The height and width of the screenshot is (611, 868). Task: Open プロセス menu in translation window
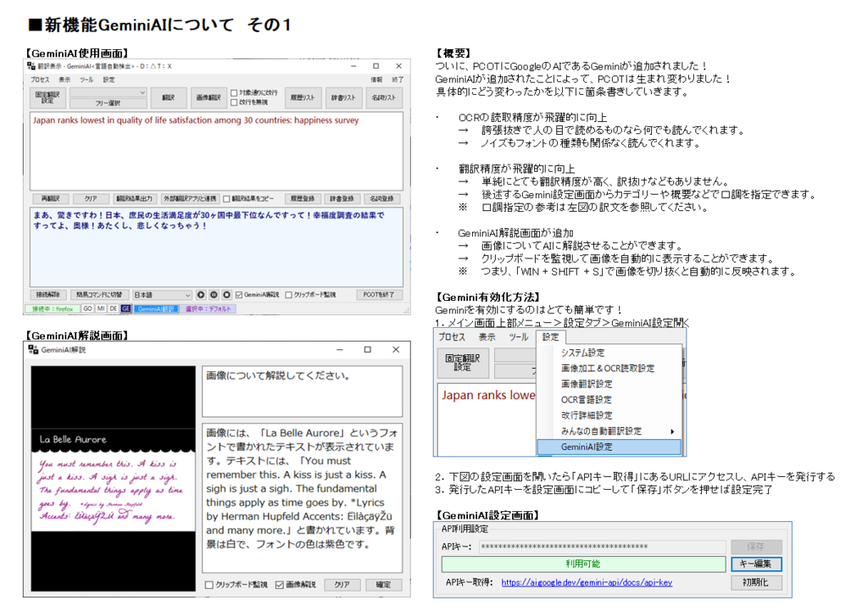click(x=39, y=80)
